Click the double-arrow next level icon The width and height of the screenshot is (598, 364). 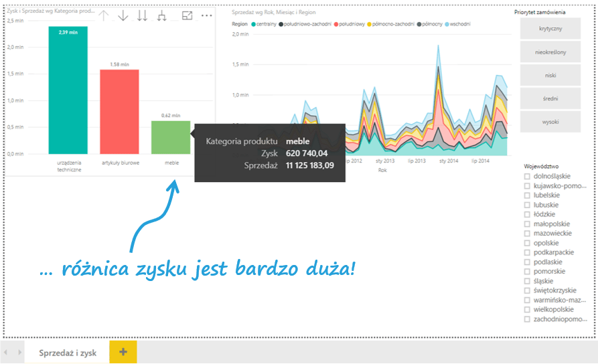[x=142, y=15]
